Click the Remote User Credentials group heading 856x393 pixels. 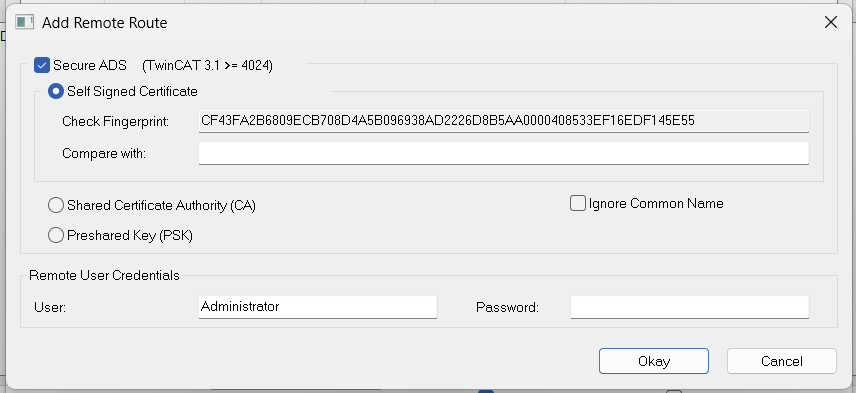pyautogui.click(x=104, y=275)
